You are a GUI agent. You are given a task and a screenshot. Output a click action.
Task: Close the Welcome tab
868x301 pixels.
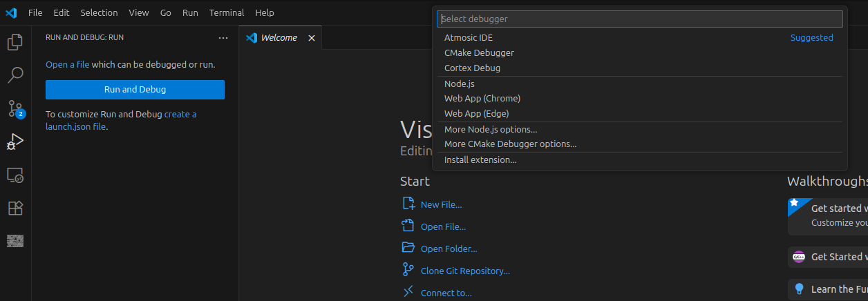[x=311, y=38]
